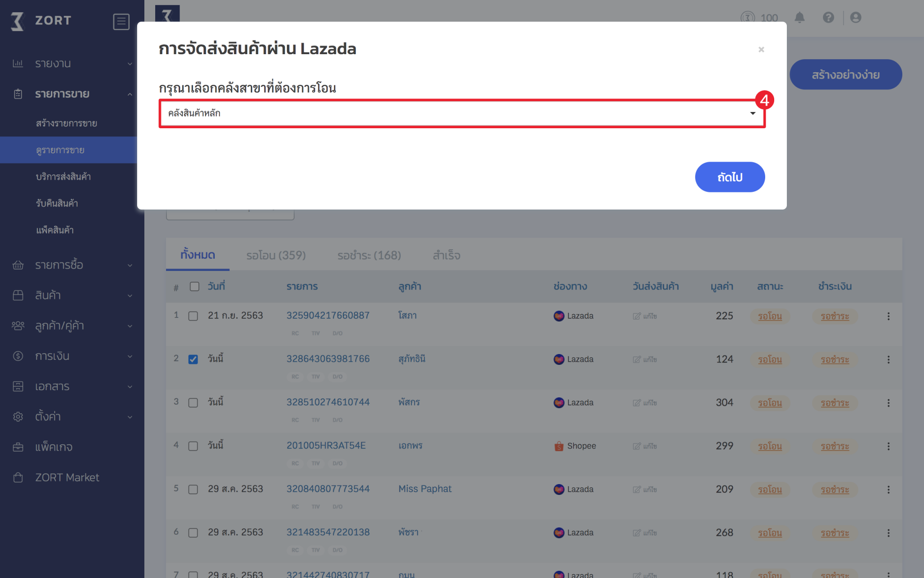
Task: Open ดูรายการขาย in the sidebar
Action: pos(60,150)
